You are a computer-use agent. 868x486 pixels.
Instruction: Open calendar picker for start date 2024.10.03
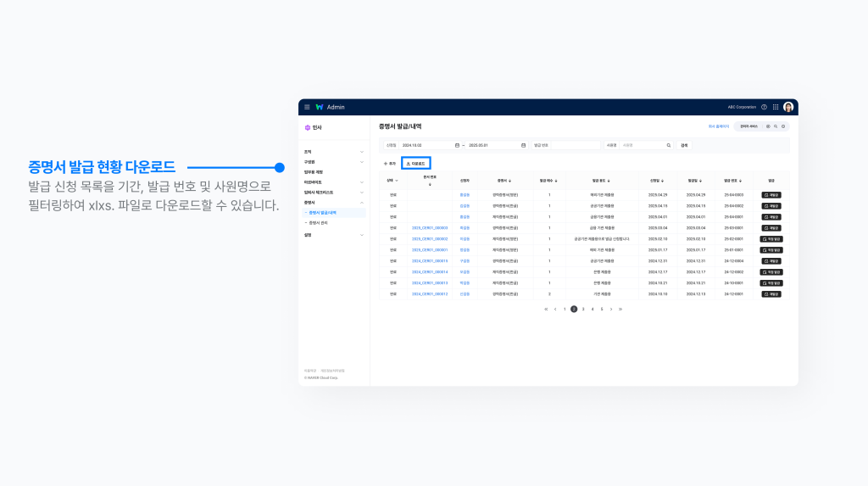click(457, 145)
